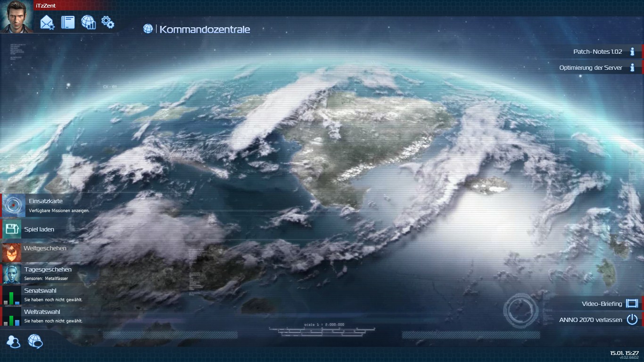
Task: Click the power icon to exit
Action: (x=632, y=320)
